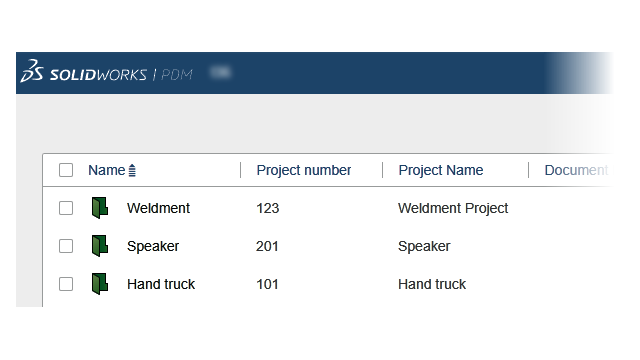Click the Speaker green folder icon

(x=100, y=246)
